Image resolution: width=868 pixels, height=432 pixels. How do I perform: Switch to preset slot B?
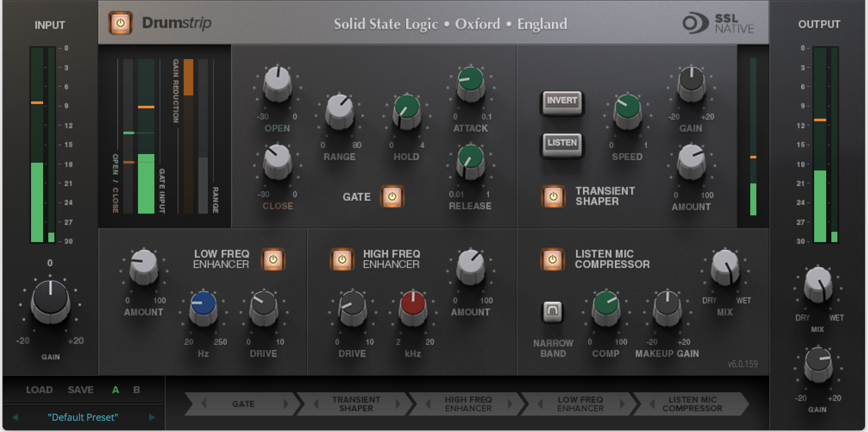click(137, 390)
